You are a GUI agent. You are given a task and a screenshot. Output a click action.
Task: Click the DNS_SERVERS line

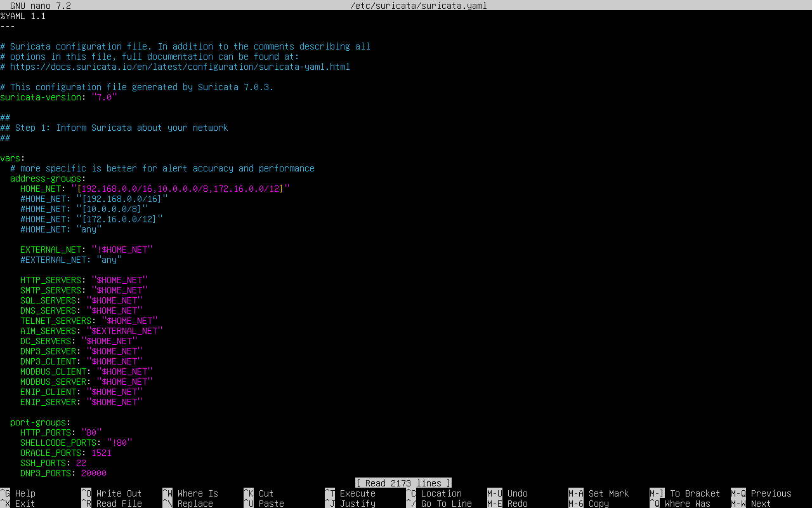(81, 311)
